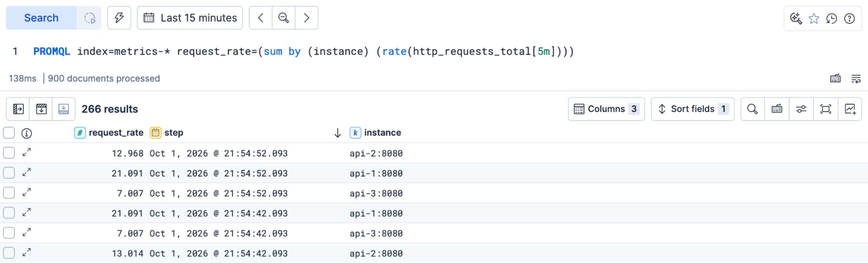Open the Last 15 minutes time picker

(190, 18)
